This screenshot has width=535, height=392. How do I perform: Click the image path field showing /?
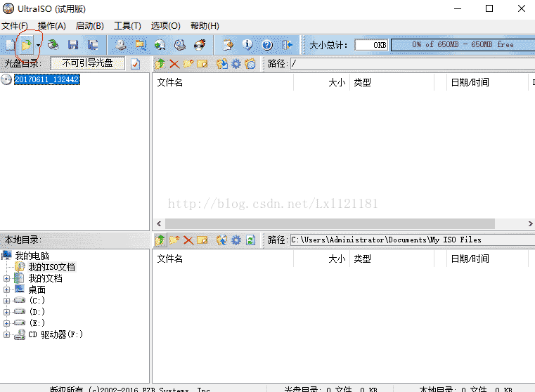(x=413, y=63)
